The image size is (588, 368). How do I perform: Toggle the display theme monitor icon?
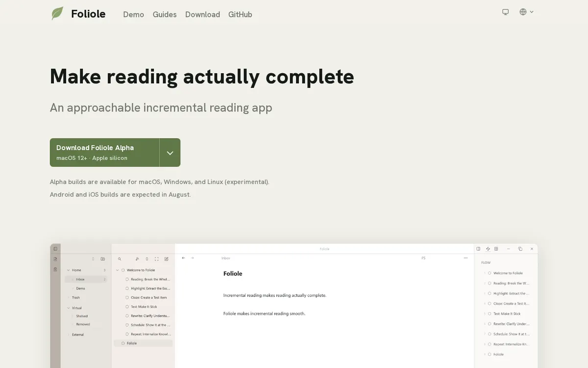(506, 12)
